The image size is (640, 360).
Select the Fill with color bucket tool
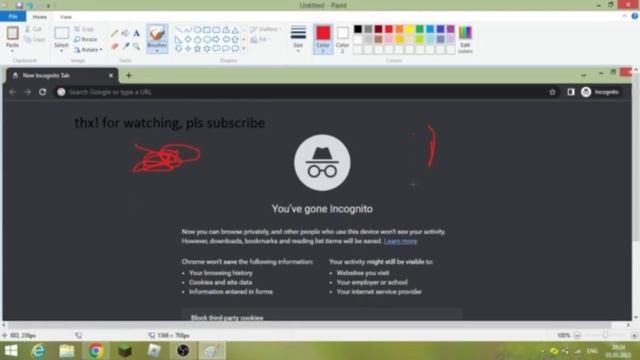125,33
